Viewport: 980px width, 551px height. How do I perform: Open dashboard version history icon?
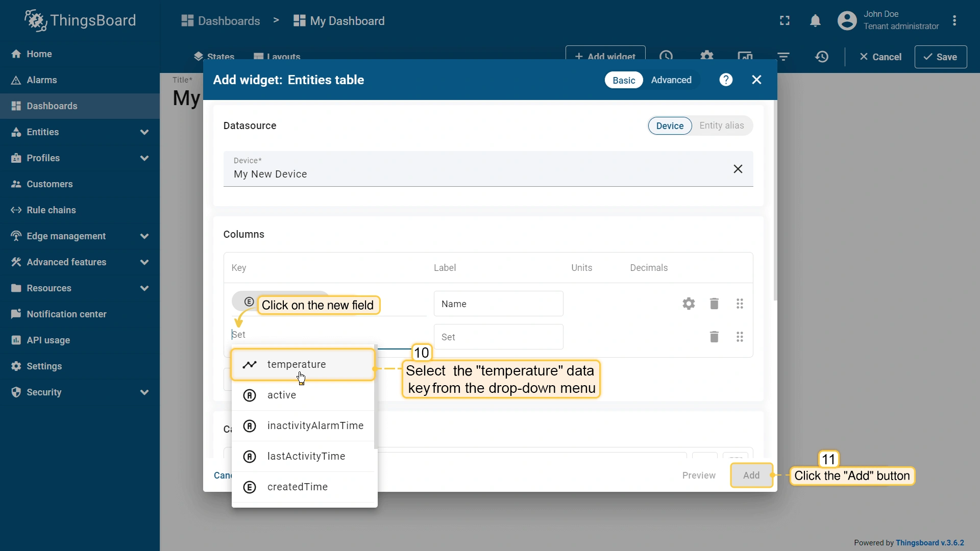tap(821, 57)
